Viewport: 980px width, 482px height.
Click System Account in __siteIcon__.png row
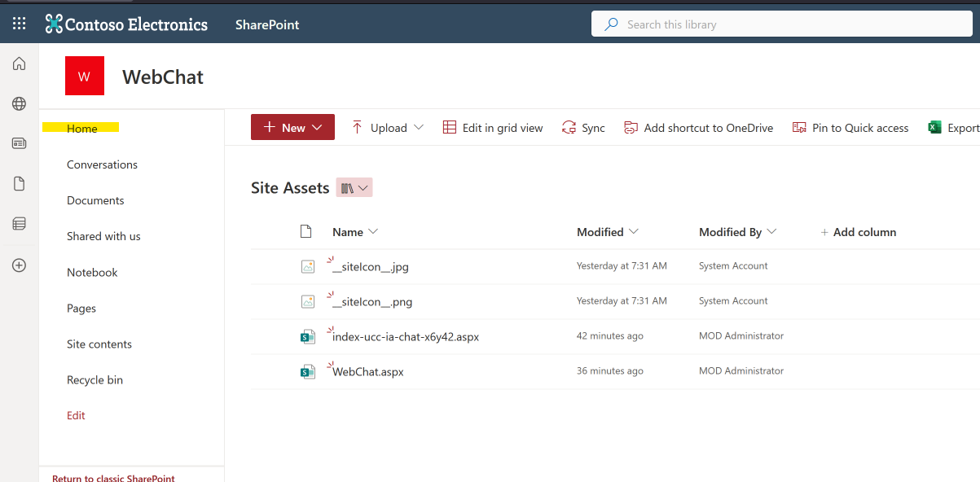point(733,301)
